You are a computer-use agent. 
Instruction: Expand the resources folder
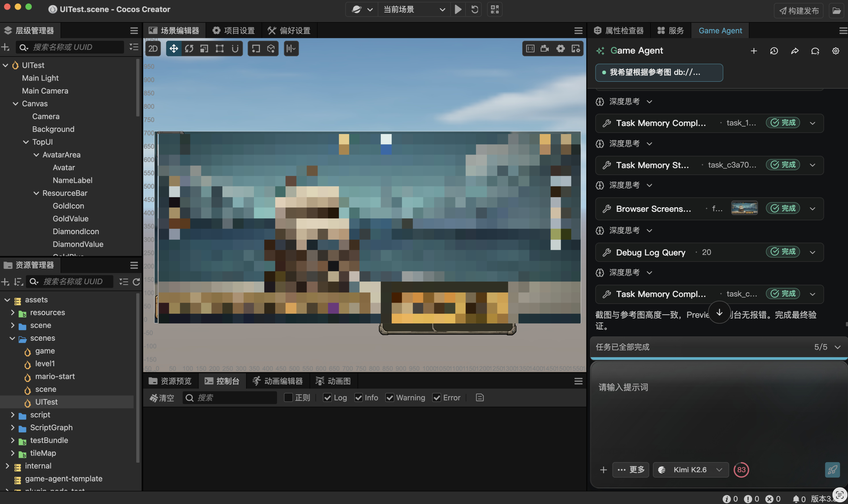tap(13, 313)
